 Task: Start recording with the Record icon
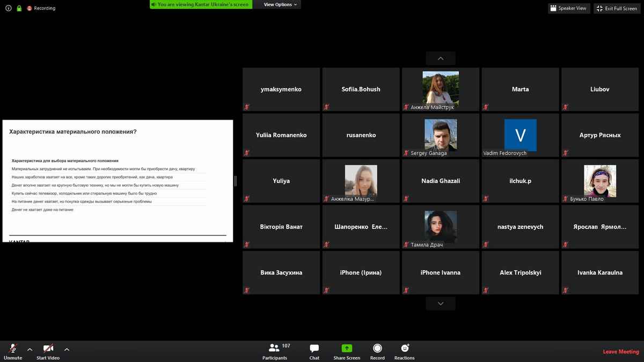click(x=377, y=349)
